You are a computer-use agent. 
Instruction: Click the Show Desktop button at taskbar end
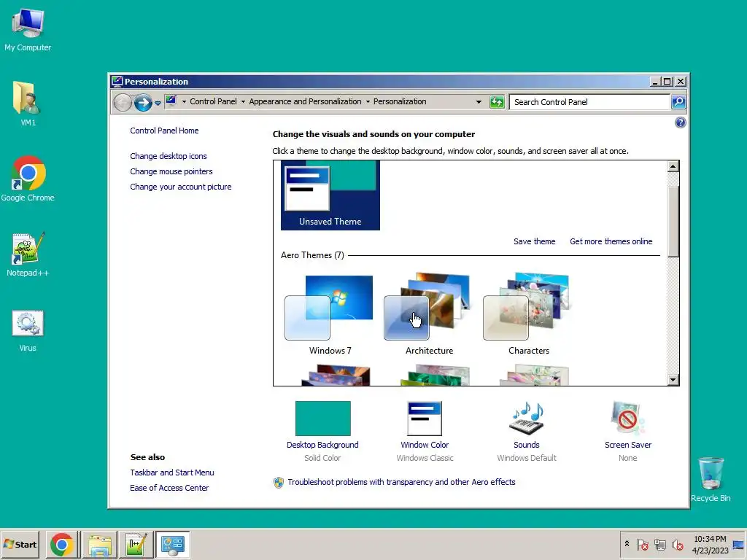tap(739, 544)
